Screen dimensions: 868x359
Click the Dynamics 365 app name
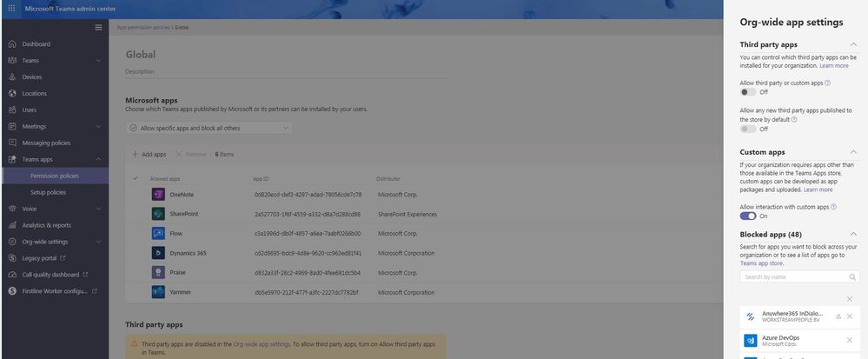(189, 253)
